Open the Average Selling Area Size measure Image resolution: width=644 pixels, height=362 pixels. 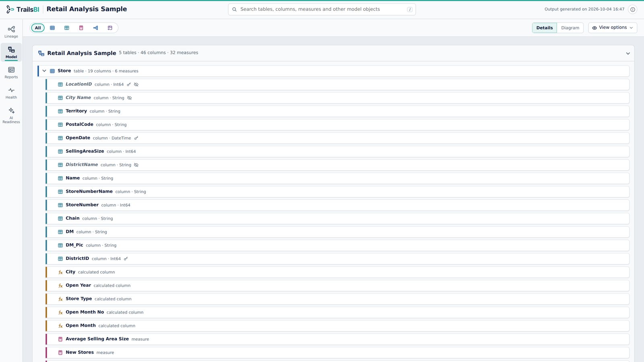(338, 339)
